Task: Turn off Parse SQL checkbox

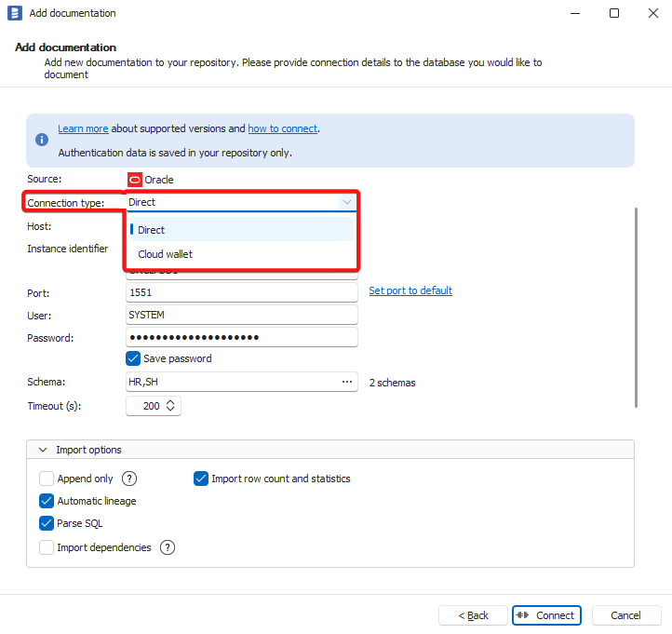Action: pyautogui.click(x=47, y=523)
